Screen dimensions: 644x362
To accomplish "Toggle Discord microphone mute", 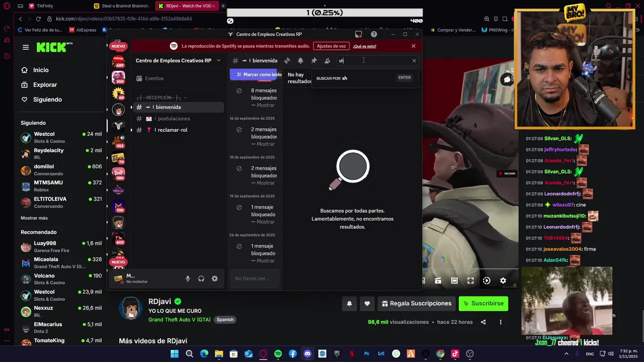I will pos(188,279).
